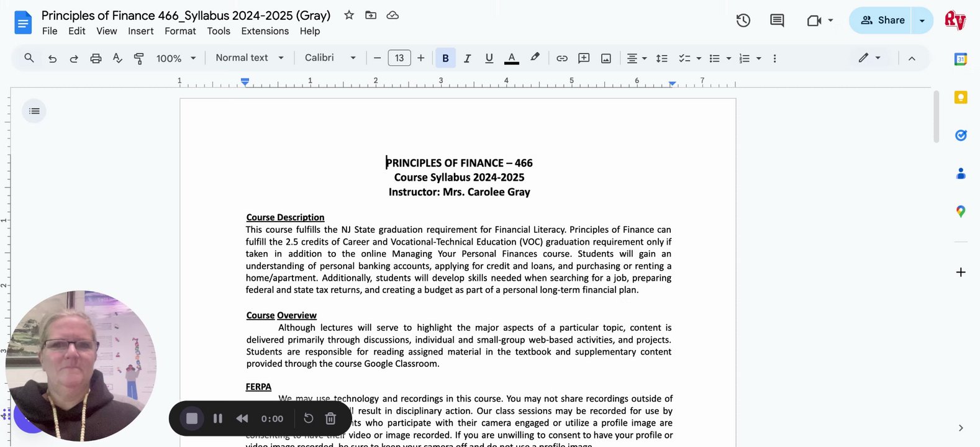
Task: Open the Extensions menu
Action: [x=265, y=31]
